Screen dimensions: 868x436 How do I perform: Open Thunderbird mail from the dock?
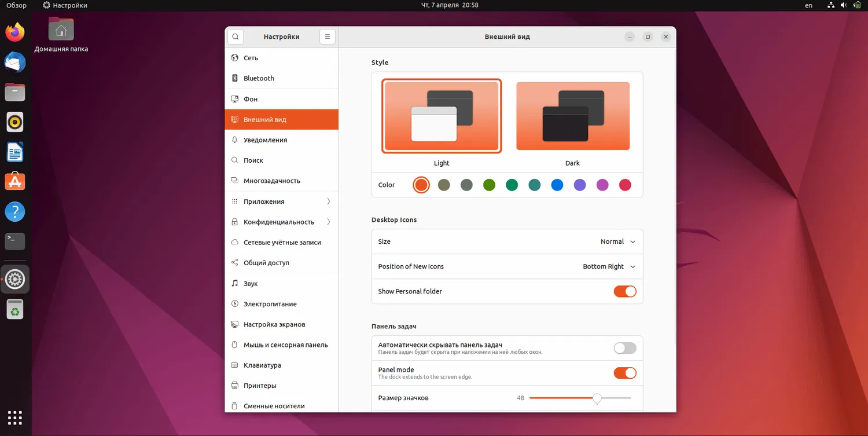tap(15, 62)
